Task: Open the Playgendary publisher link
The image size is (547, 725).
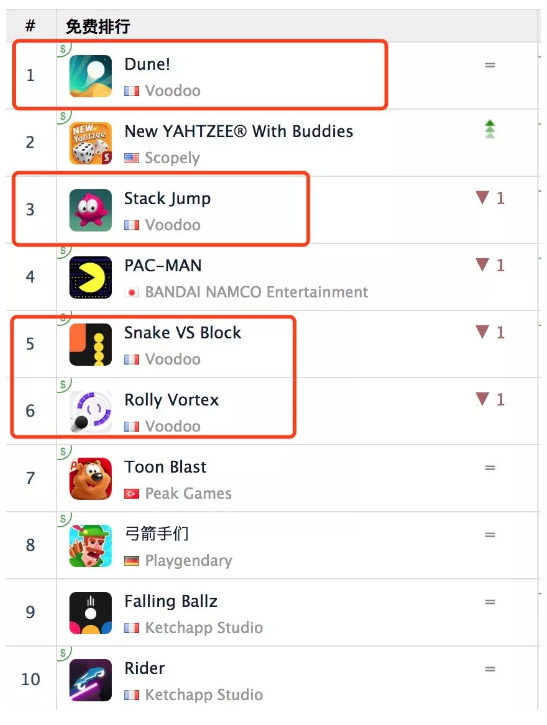Action: 188,561
